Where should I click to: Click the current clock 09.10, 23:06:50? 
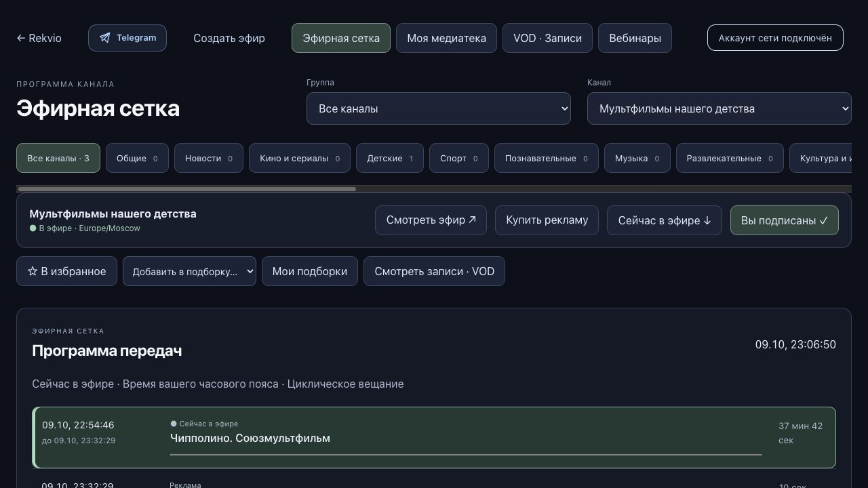(795, 344)
